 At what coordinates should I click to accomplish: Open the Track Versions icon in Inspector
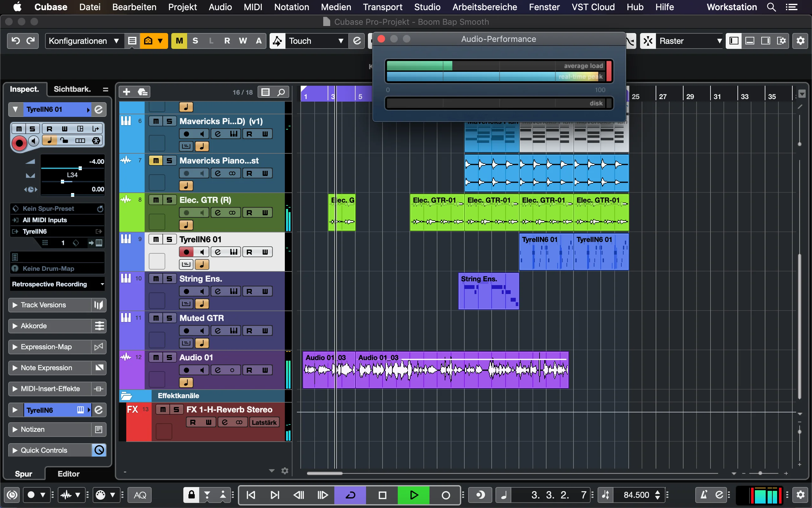click(98, 305)
